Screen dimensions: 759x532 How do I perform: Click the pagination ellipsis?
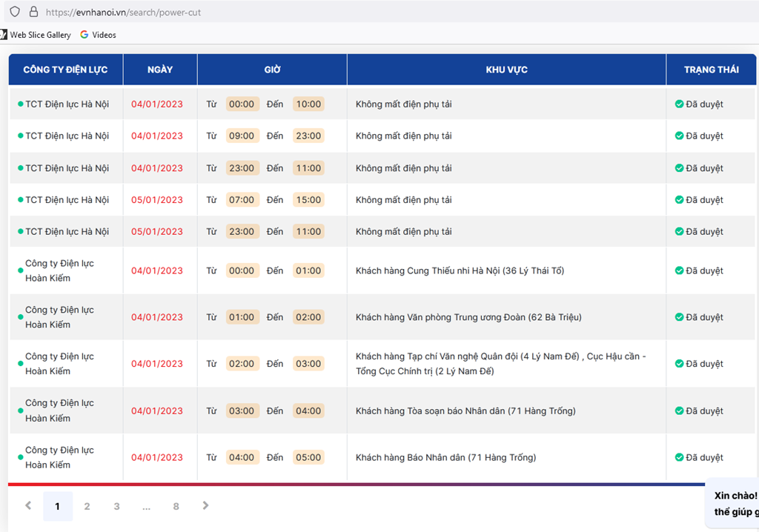[146, 507]
